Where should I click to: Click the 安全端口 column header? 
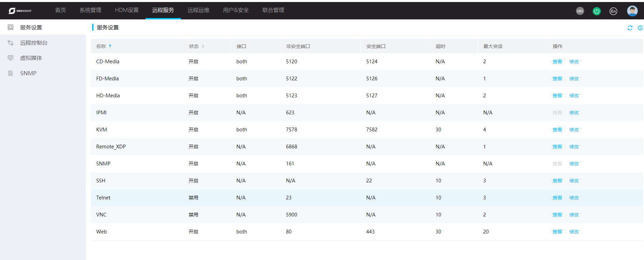click(x=376, y=46)
